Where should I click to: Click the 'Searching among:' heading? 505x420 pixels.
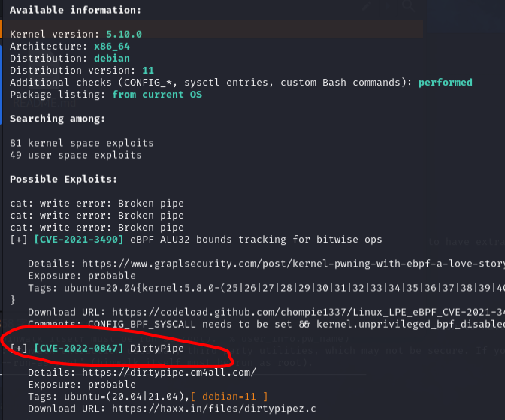(x=57, y=119)
